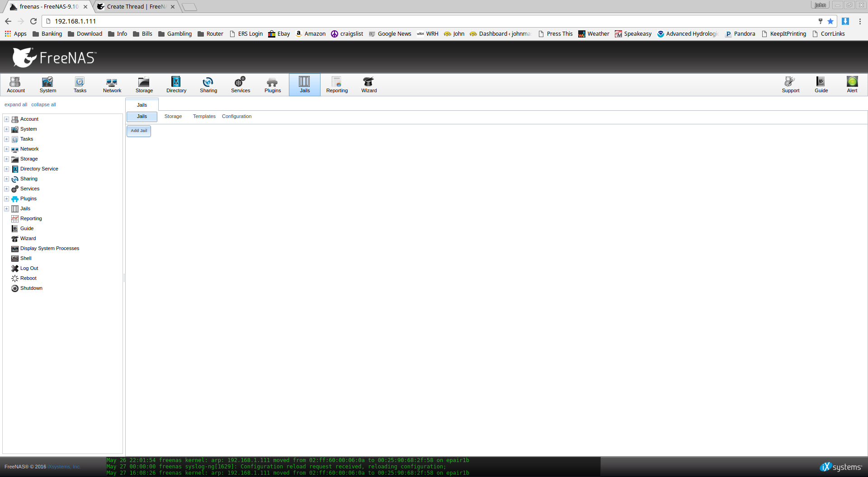Click the download extension icon in Chrome
This screenshot has height=477, width=868.
pyautogui.click(x=845, y=21)
